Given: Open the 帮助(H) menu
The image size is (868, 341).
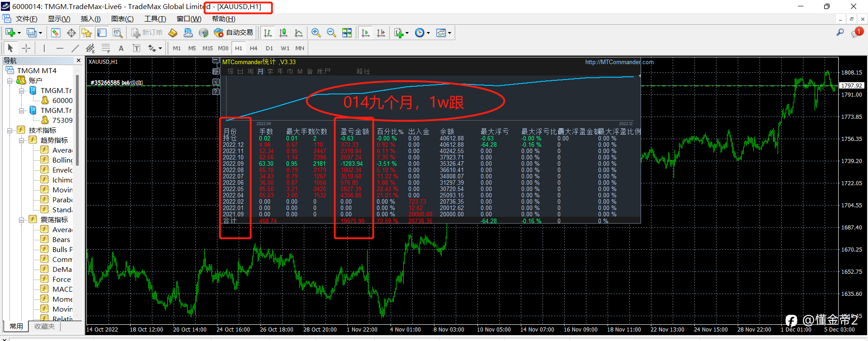Looking at the screenshot, I should 223,19.
